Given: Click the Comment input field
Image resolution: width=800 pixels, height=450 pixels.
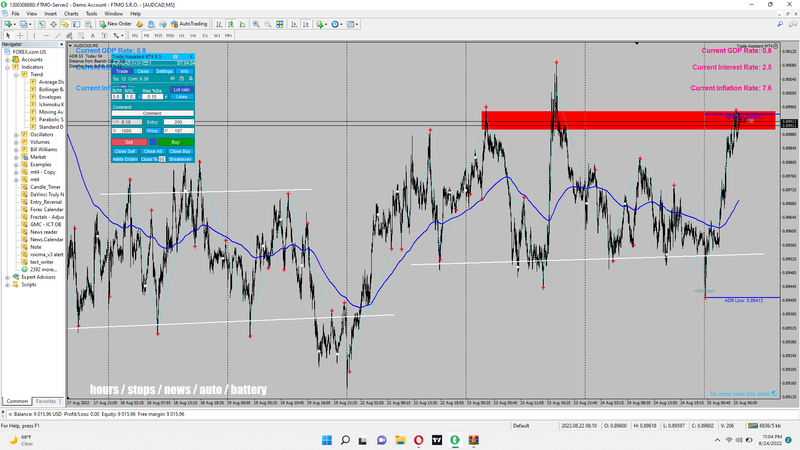Looking at the screenshot, I should pos(153,113).
